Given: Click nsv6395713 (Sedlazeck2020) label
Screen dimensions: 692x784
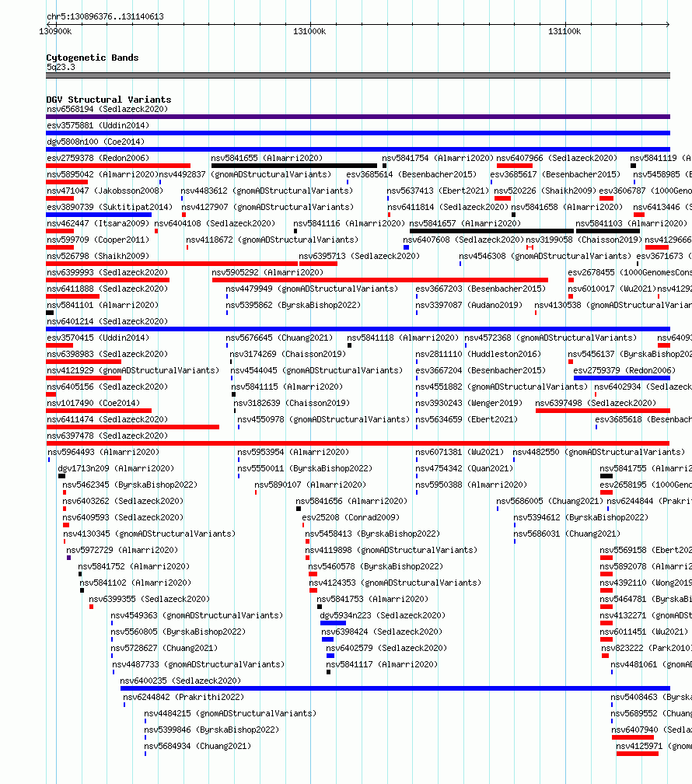Looking at the screenshot, I should pyautogui.click(x=359, y=256).
